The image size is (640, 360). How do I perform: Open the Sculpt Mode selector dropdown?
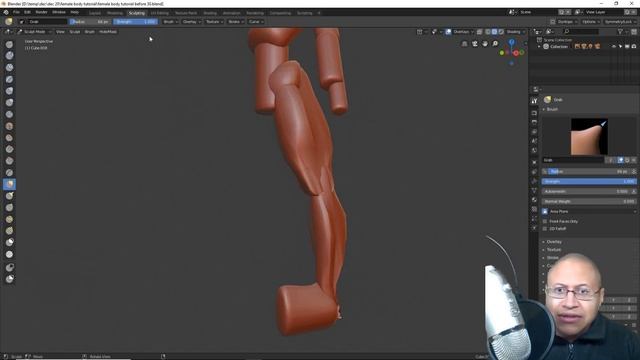point(34,32)
